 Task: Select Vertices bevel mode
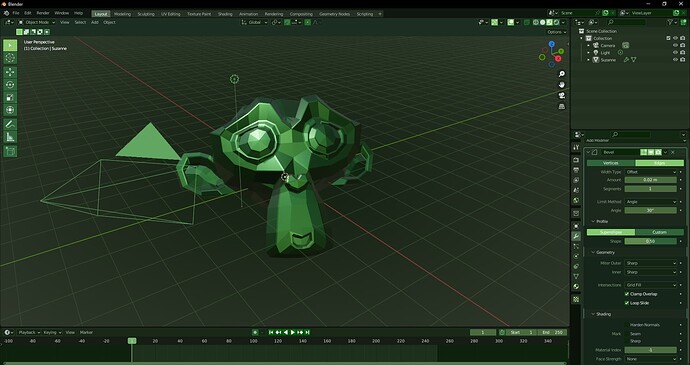pos(611,163)
